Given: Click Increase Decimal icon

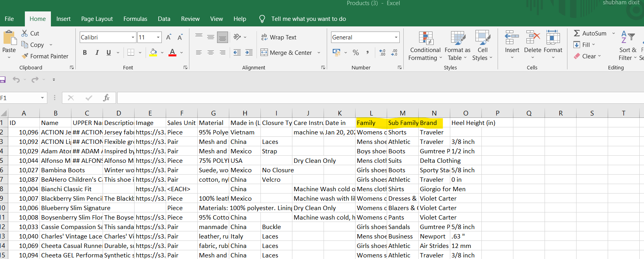Looking at the screenshot, I should click(382, 52).
